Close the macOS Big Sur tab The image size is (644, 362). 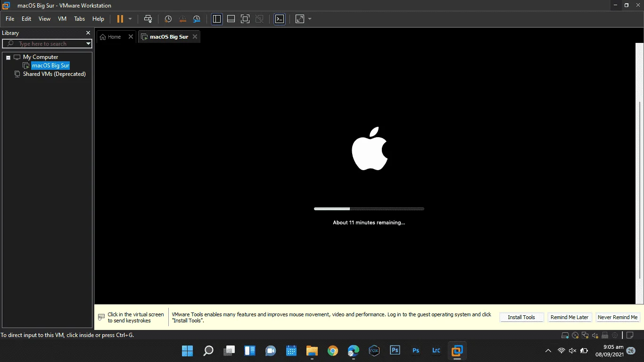pos(195,37)
